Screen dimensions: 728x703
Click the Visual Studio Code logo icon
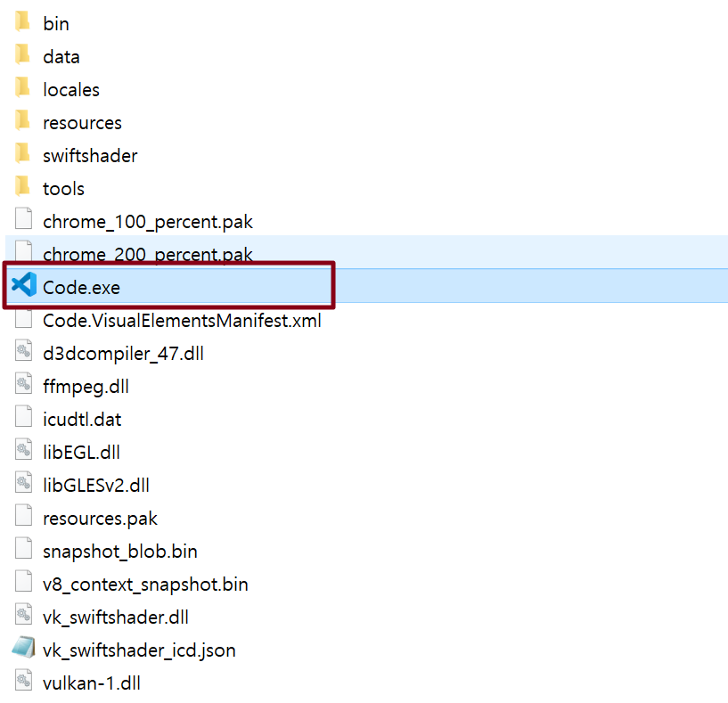coord(24,284)
